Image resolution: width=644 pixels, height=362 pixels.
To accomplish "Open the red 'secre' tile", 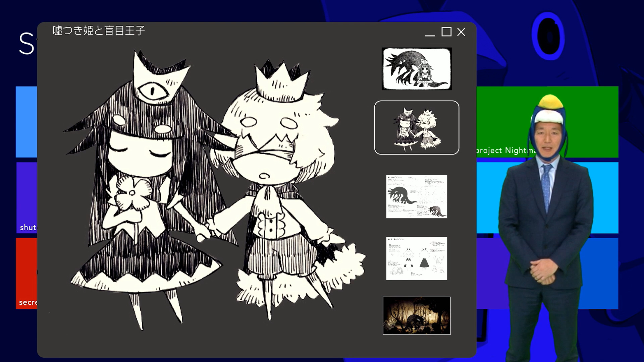I will point(26,273).
